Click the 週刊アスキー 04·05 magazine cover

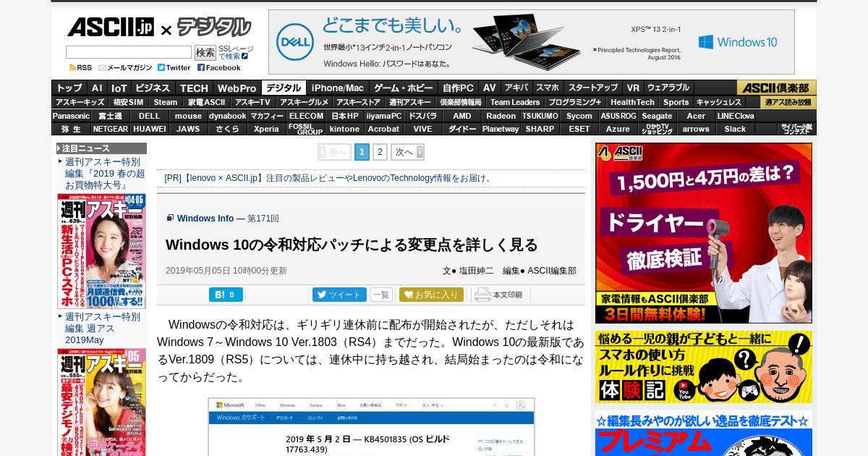coord(102,251)
